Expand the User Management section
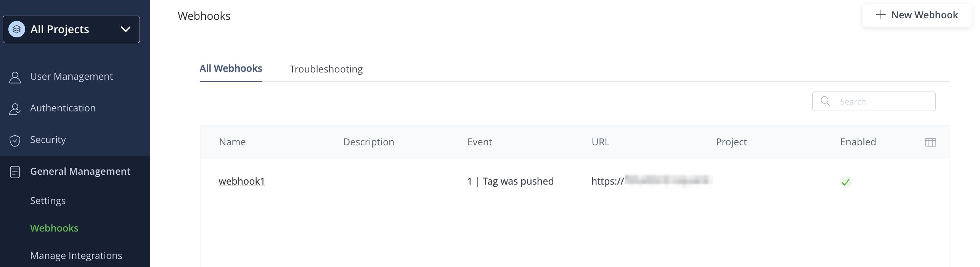This screenshot has width=980, height=267. [x=71, y=77]
